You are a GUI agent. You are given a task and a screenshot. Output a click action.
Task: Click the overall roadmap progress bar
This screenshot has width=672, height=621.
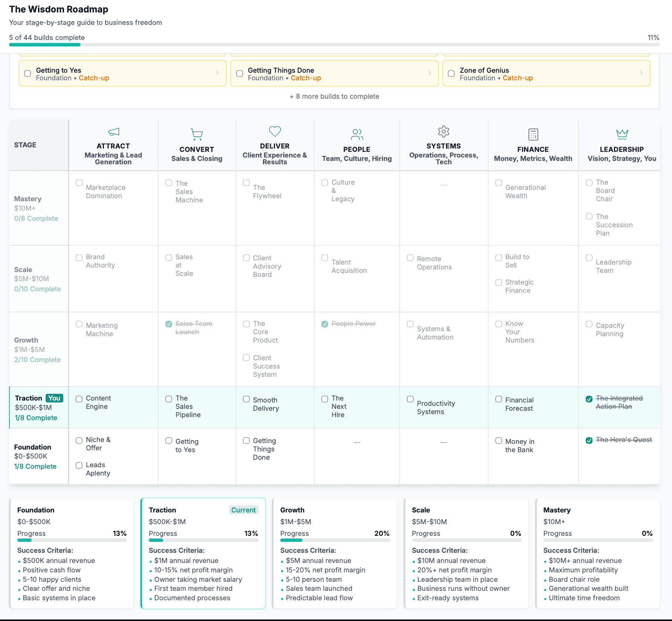tap(335, 45)
